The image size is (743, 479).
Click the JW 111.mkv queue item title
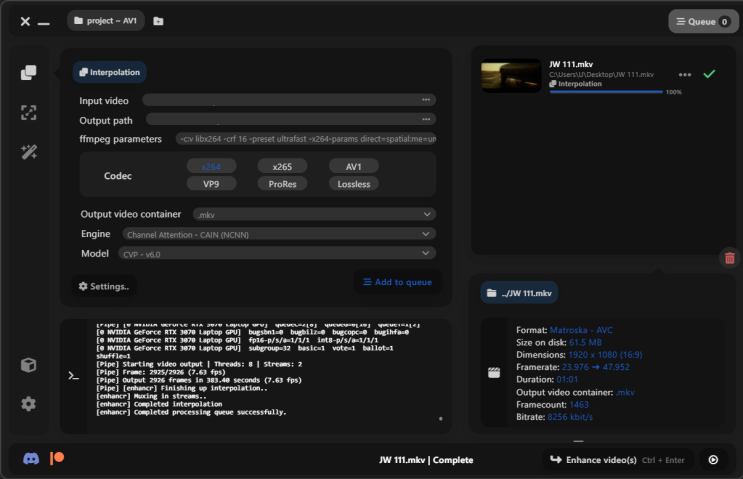pyautogui.click(x=571, y=64)
